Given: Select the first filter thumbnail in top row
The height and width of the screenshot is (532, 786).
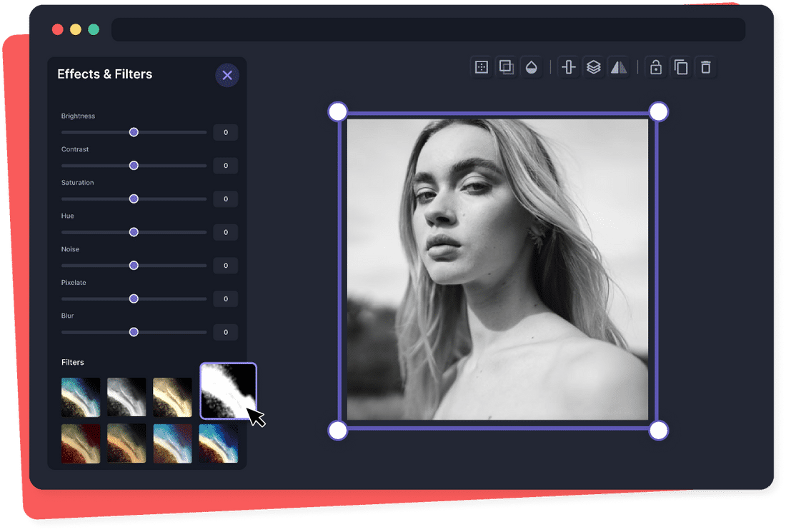Looking at the screenshot, I should 81,397.
